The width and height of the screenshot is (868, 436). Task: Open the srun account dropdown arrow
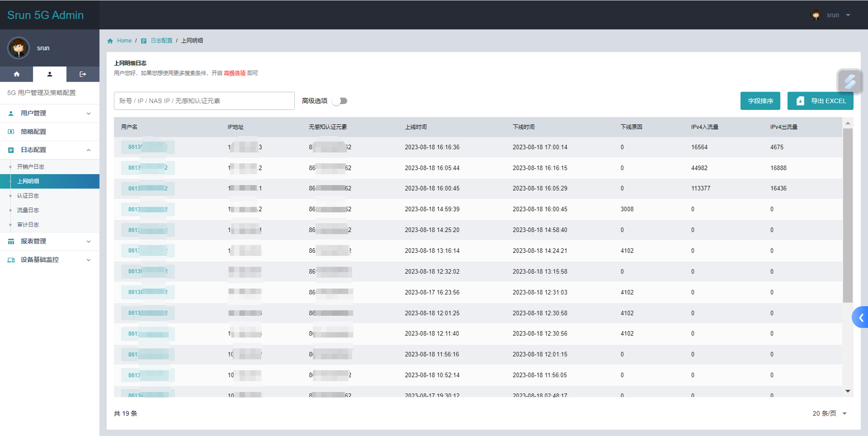[x=848, y=15]
